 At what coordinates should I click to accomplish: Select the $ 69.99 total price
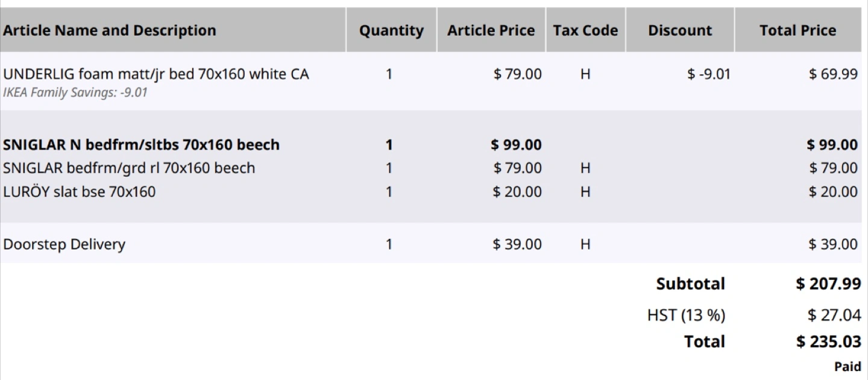point(833,74)
